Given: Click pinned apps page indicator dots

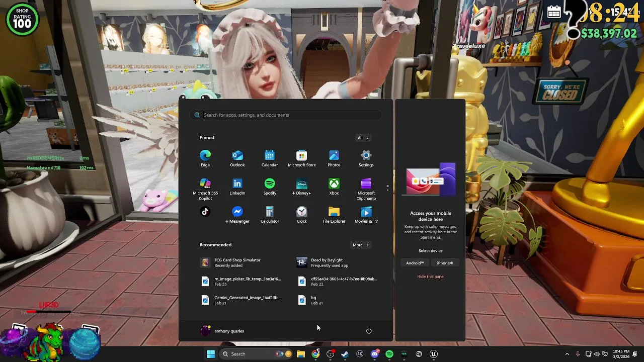Looking at the screenshot, I should pyautogui.click(x=387, y=188).
